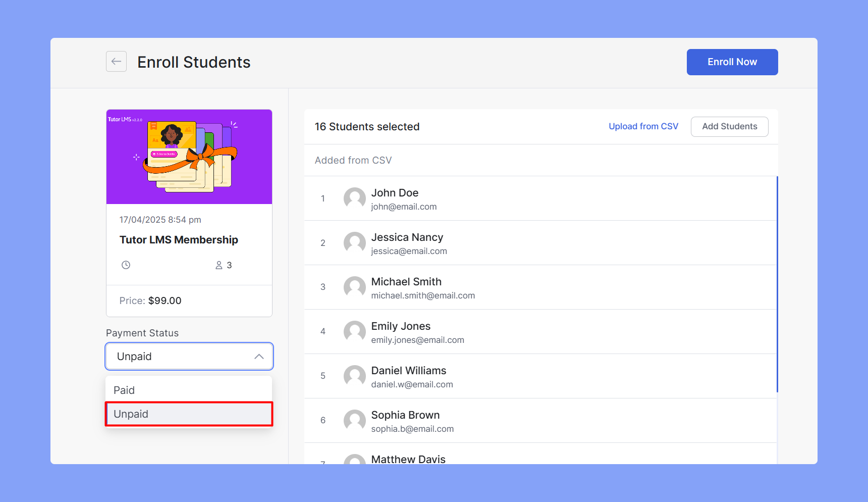
Task: Click the 17/04/2025 8:54 pm date
Action: 160,220
